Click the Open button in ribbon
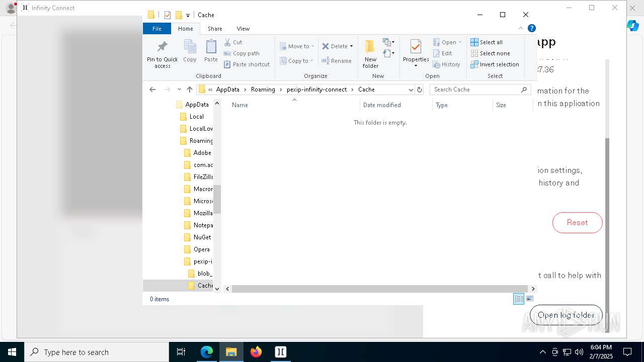The width and height of the screenshot is (644, 362). 447,42
